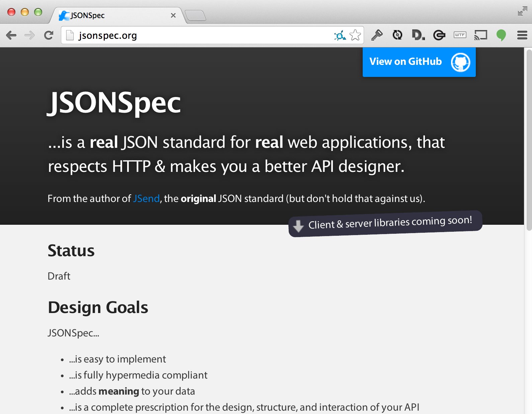Click the circular arrows clock extension icon
The image size is (532, 414).
(x=397, y=35)
